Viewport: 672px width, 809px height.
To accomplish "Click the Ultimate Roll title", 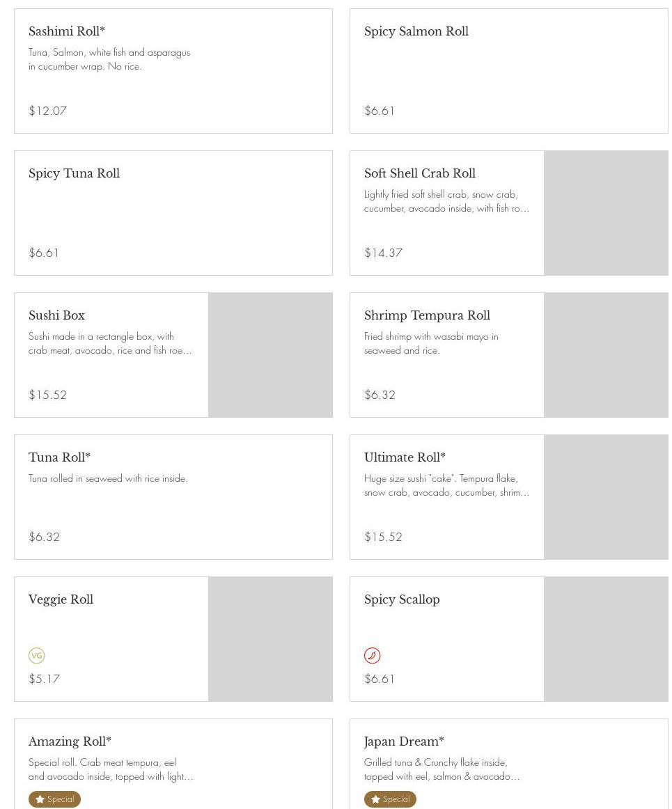I will 405,457.
